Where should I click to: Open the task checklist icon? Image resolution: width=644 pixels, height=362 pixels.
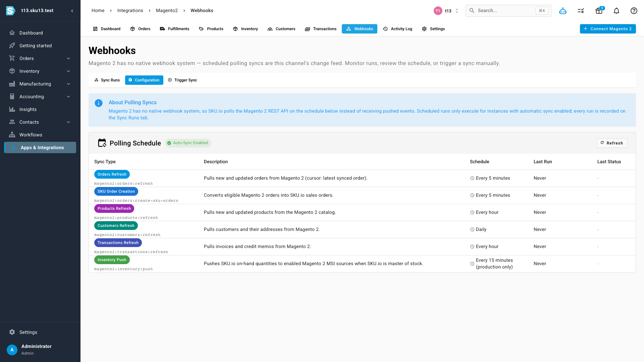[581, 11]
